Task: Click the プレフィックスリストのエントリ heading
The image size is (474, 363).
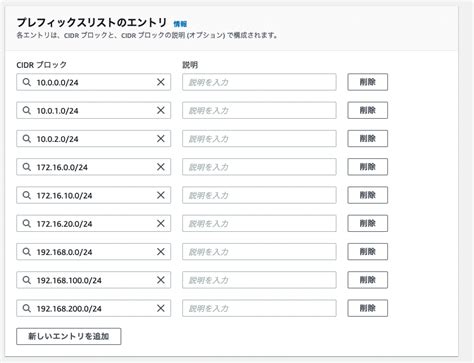Action: [92, 23]
